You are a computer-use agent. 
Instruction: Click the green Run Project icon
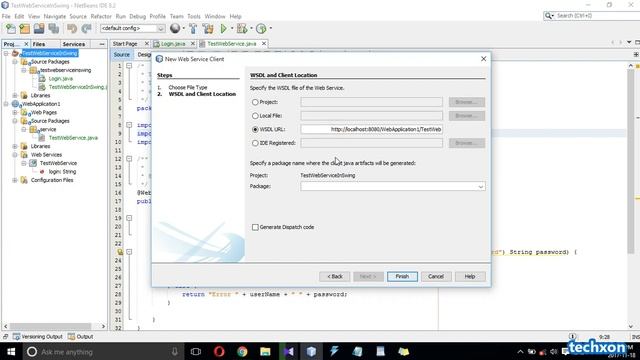click(x=223, y=29)
